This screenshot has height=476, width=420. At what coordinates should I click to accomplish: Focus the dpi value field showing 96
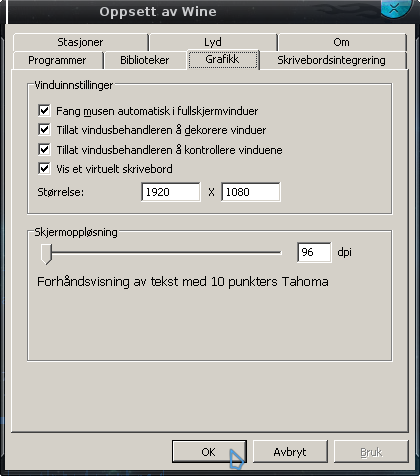[x=314, y=252]
